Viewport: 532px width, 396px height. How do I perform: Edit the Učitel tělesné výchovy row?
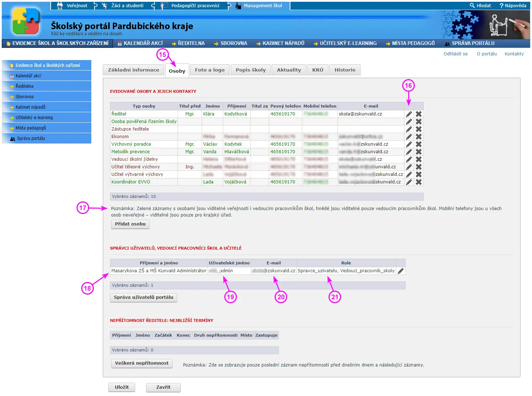[409, 167]
